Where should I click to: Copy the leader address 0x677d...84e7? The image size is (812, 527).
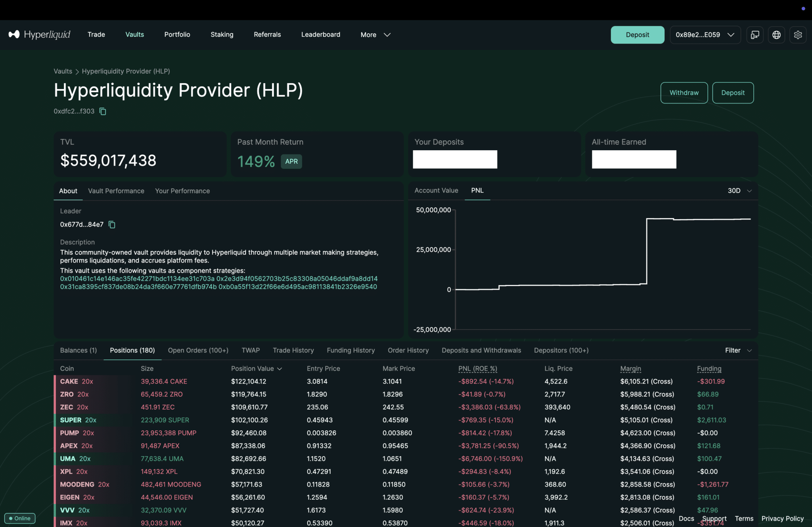(x=112, y=225)
